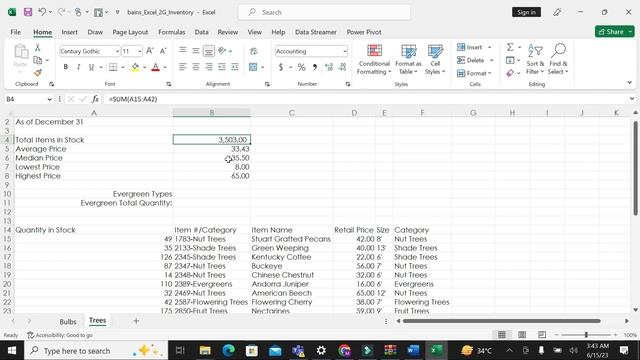The height and width of the screenshot is (360, 640).
Task: Click the search box in the title bar
Action: (324, 12)
